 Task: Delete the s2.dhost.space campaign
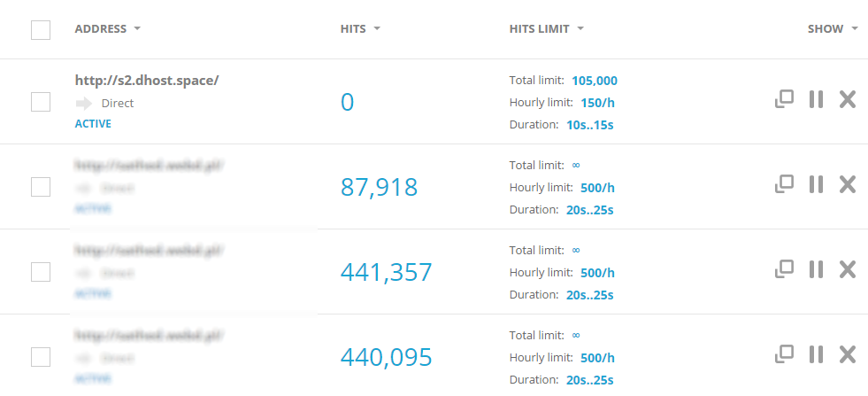click(x=847, y=99)
